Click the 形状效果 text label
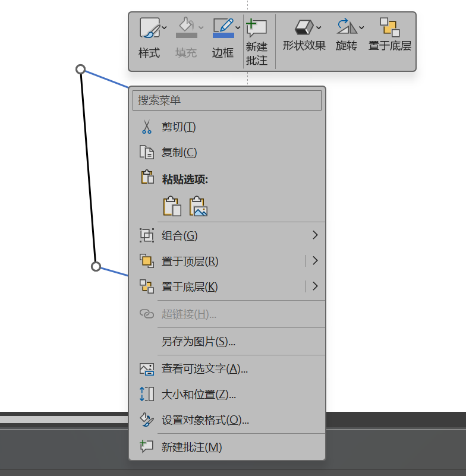The image size is (466, 476). 304,46
